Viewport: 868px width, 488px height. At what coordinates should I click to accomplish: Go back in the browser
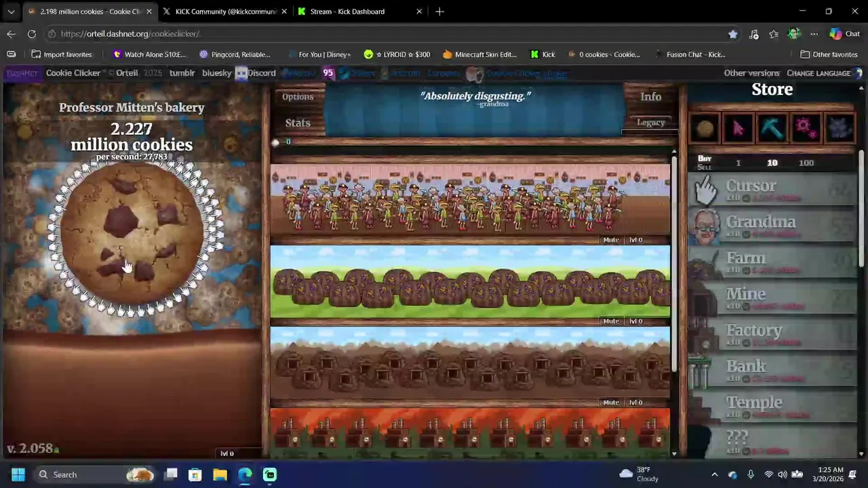pos(12,34)
